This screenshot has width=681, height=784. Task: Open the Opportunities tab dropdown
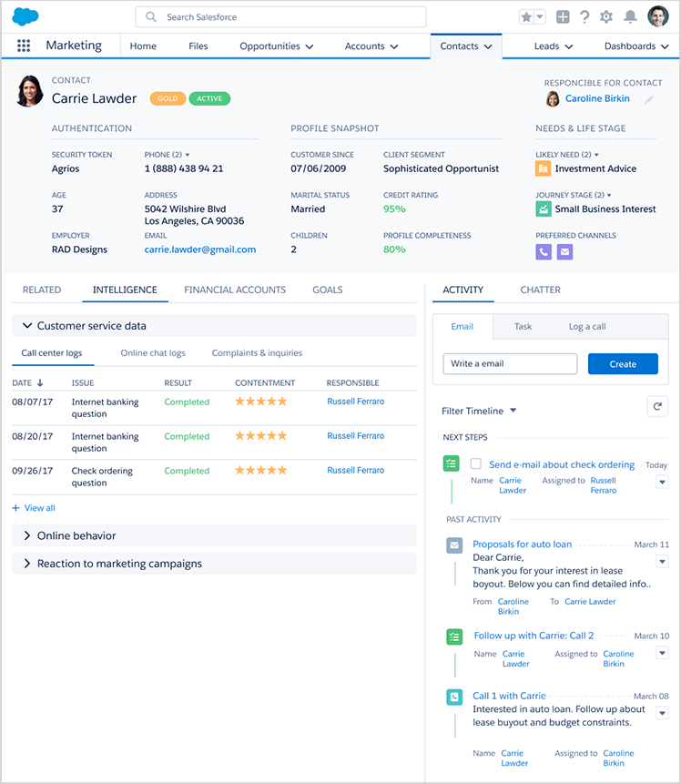pos(309,46)
